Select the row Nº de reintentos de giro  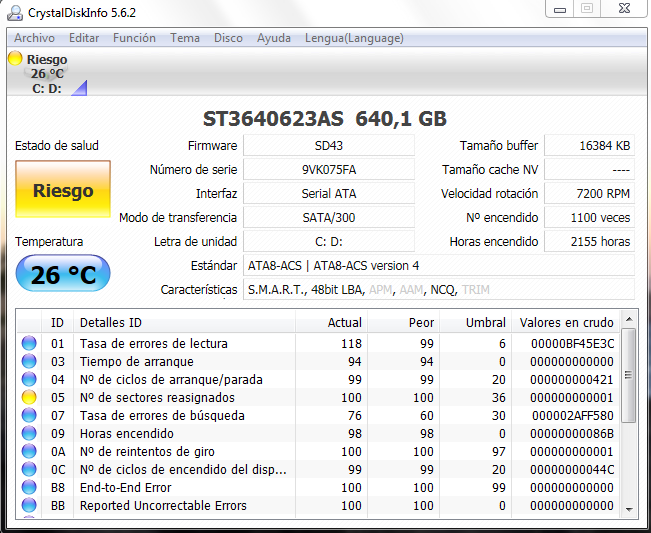(318, 451)
